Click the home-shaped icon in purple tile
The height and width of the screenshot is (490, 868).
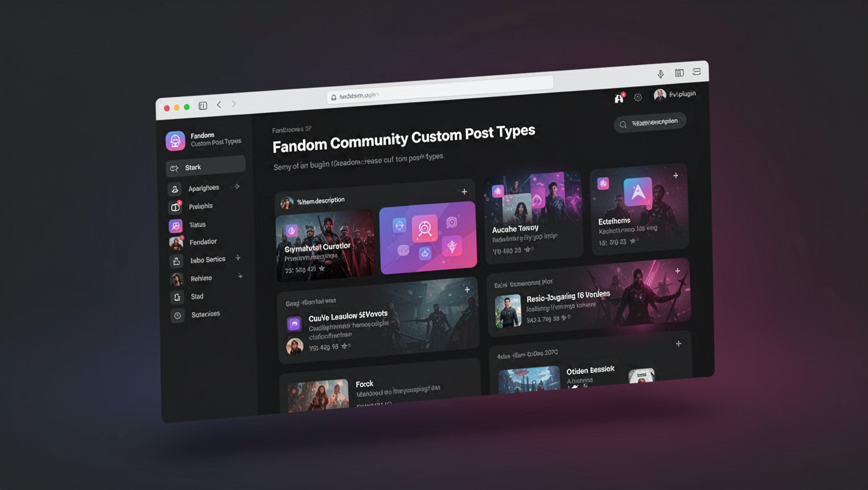(x=399, y=225)
